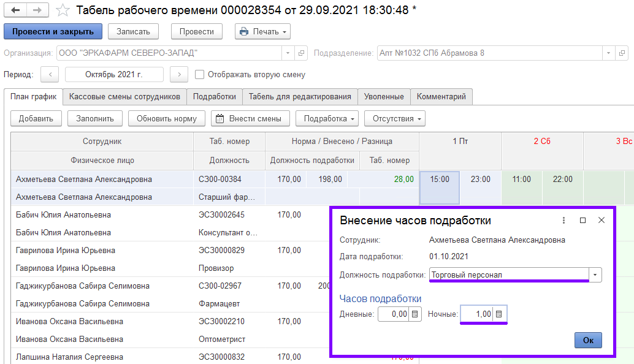Add document to favorites with star icon
The width and height of the screenshot is (634, 364).
62,10
